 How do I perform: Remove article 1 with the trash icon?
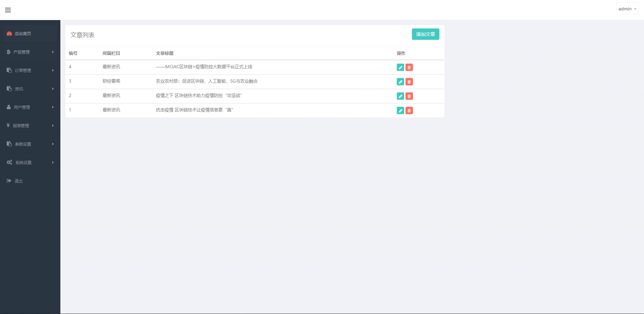click(x=409, y=111)
